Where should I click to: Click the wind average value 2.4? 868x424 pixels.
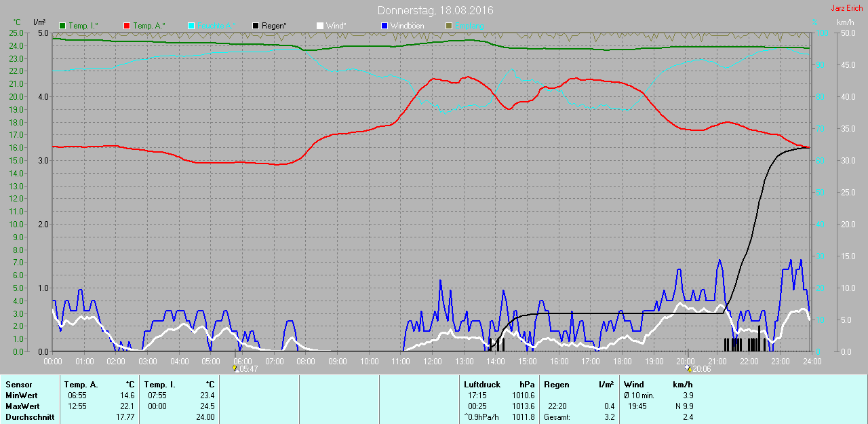tap(688, 417)
